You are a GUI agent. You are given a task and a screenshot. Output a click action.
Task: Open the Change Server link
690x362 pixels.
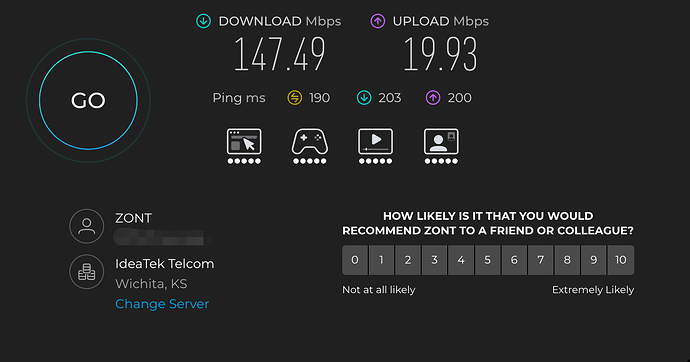(x=162, y=304)
